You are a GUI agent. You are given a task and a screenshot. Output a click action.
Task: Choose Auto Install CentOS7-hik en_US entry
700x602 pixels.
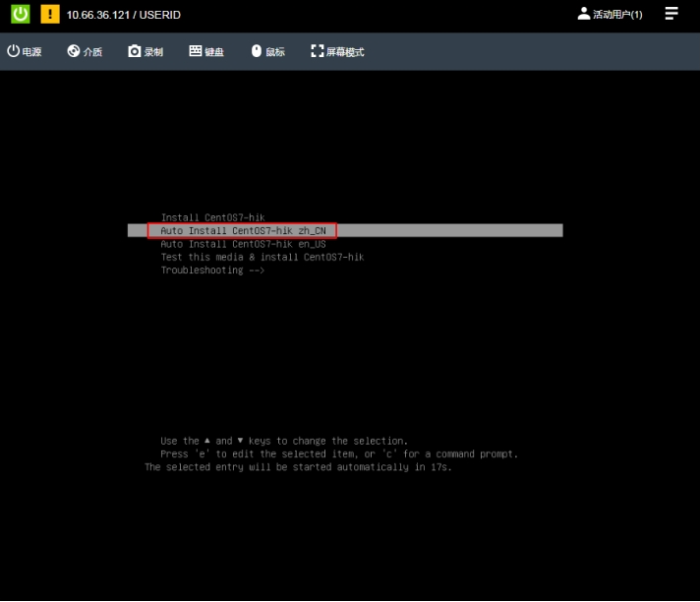pyautogui.click(x=242, y=244)
